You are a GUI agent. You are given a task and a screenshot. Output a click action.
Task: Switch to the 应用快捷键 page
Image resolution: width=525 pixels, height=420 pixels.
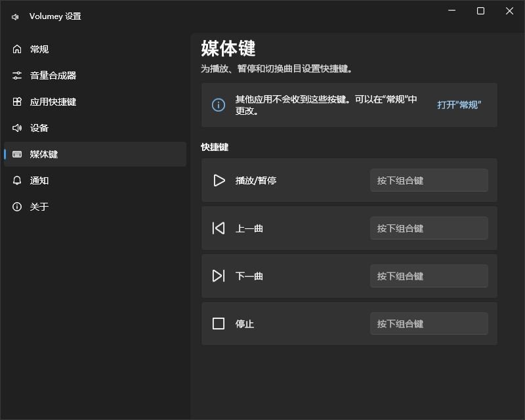coord(95,102)
